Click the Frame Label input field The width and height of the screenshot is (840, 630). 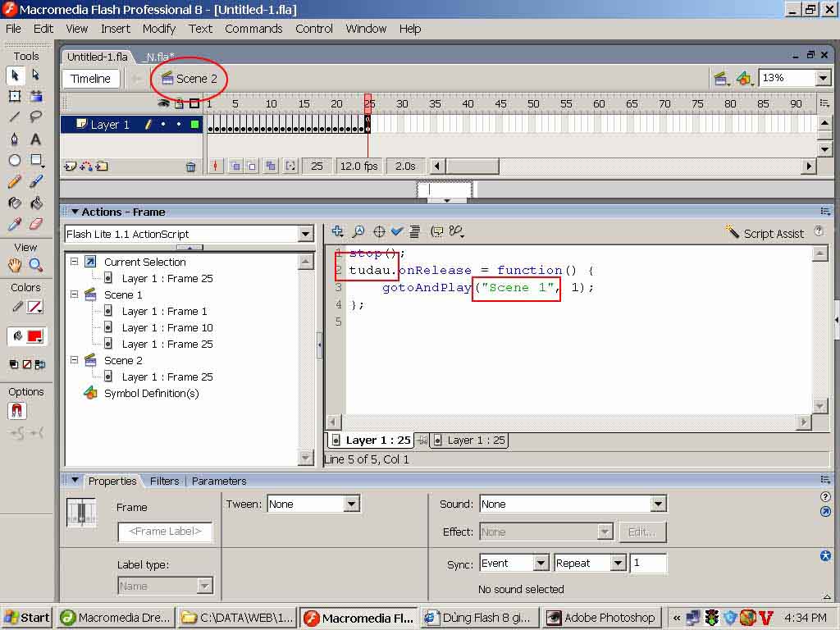click(165, 532)
